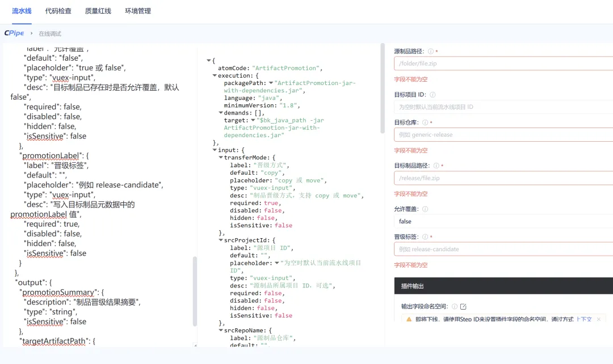The height and width of the screenshot is (364, 613).
Task: Switch to the 流水线 tab
Action: pyautogui.click(x=22, y=11)
